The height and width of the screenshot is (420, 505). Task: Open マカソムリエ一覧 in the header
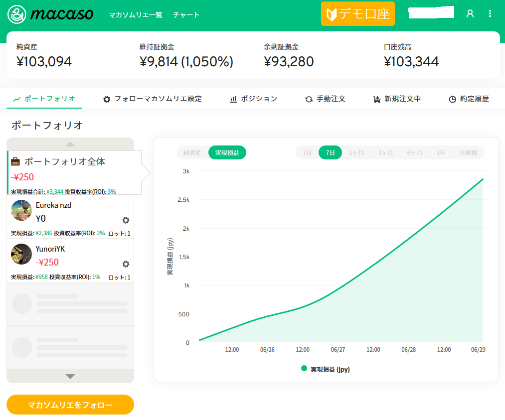tap(136, 15)
